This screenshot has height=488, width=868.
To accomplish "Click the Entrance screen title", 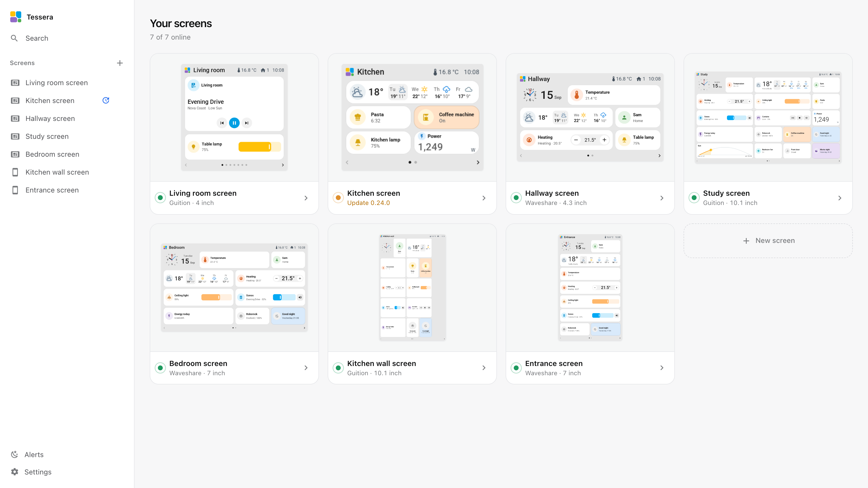I will 554,363.
